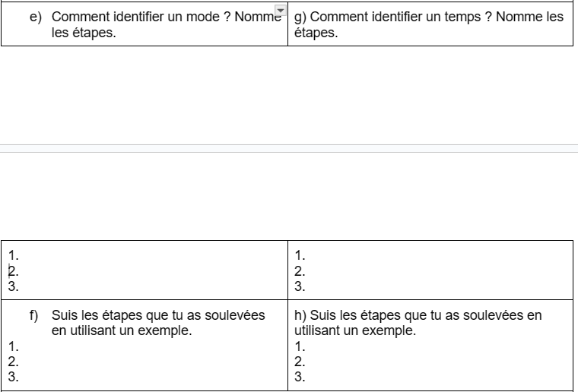The image size is (578, 392).
Task: Click list item 3 in the top-left answer cell
Action: coord(13,286)
